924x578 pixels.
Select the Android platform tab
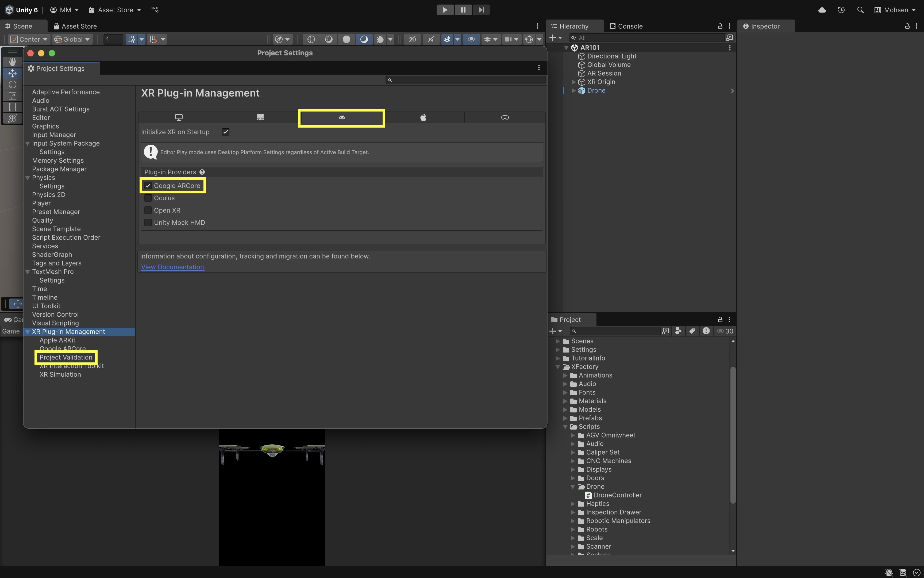click(x=342, y=117)
